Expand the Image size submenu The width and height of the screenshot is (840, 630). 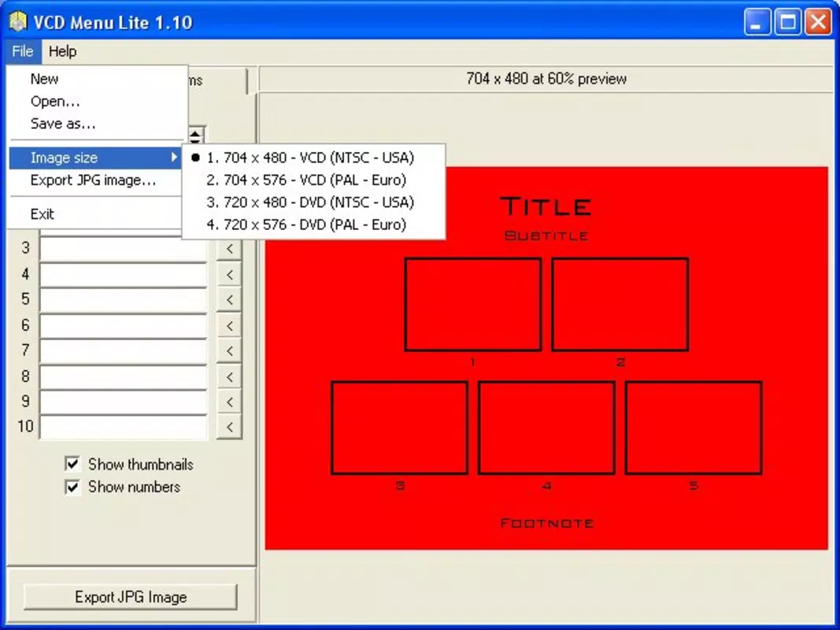tap(96, 157)
